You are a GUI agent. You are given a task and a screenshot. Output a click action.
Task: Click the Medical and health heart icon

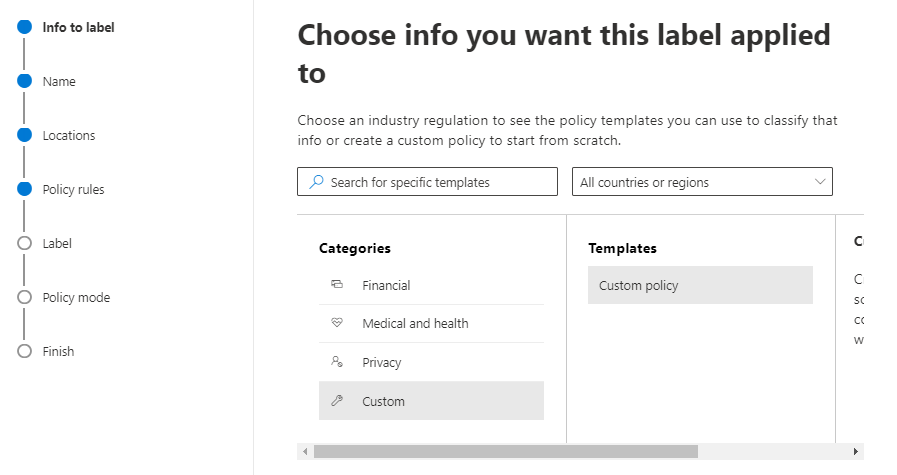[x=337, y=323]
